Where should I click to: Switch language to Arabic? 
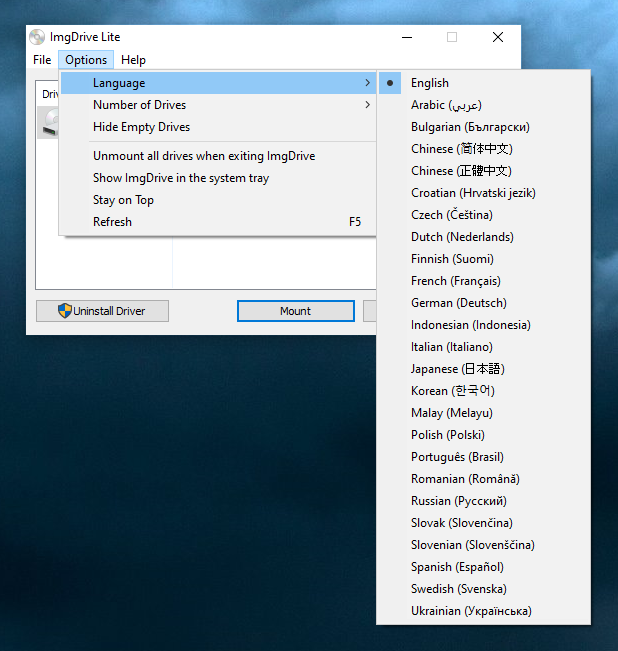[484, 105]
